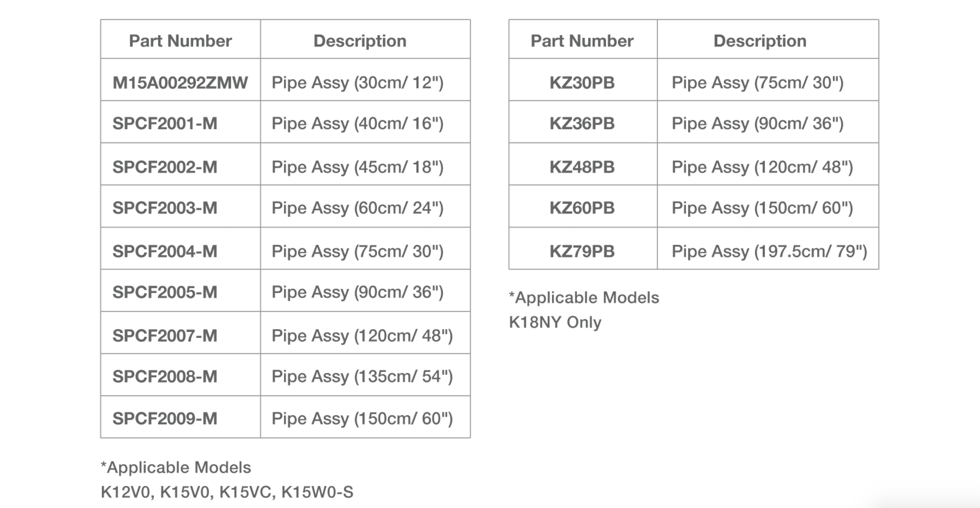The image size is (980, 508).
Task: Click the Pipe Assy (135cm/ 54") description
Action: tap(362, 376)
